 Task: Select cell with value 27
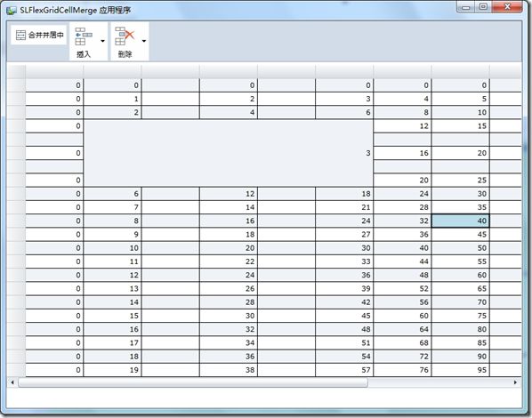pyautogui.click(x=344, y=235)
